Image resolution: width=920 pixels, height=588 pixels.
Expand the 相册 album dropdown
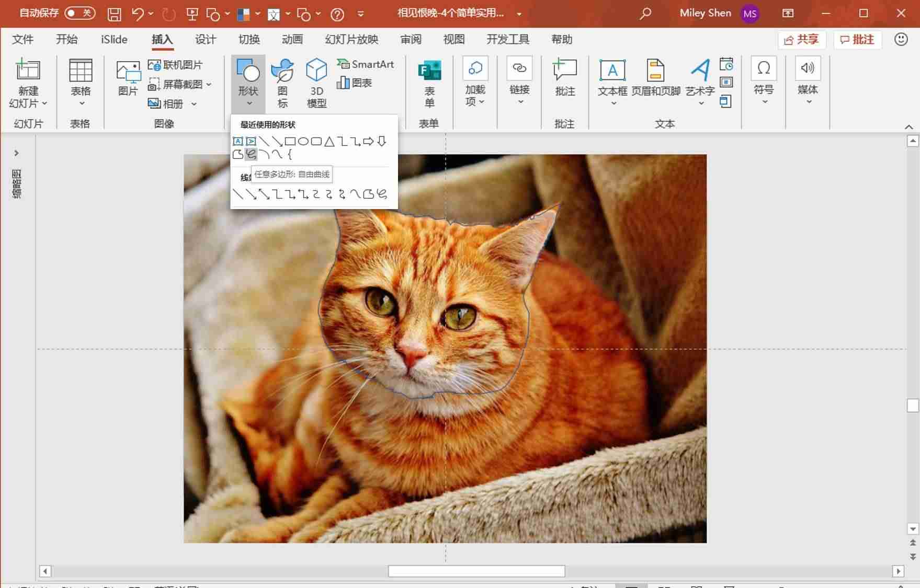pyautogui.click(x=194, y=104)
